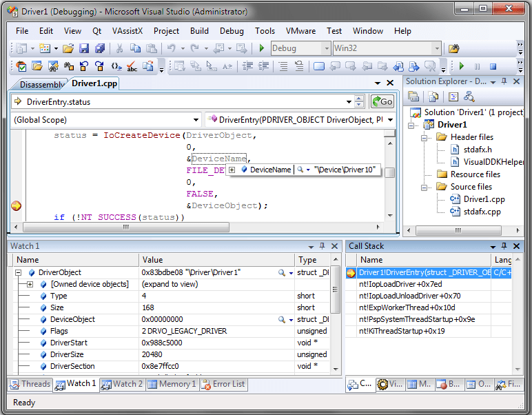The image size is (532, 415).
Task: Switch to the Error List tab
Action: 223,384
